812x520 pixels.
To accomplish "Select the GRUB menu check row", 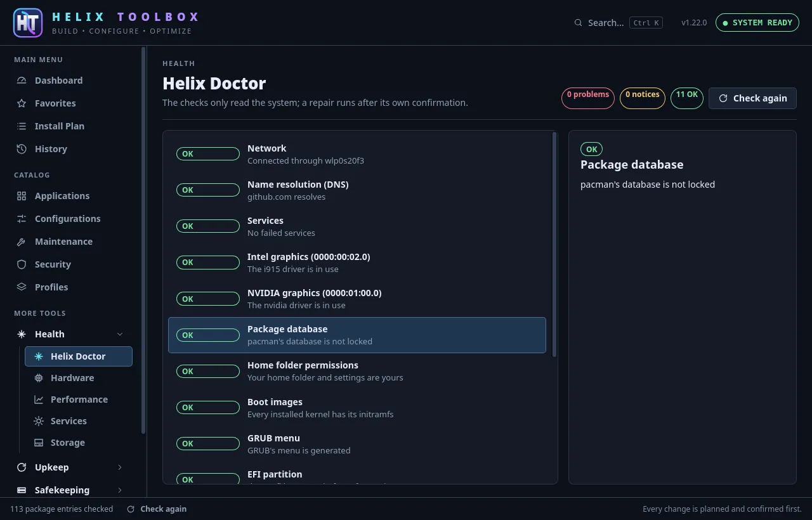I will pyautogui.click(x=357, y=444).
